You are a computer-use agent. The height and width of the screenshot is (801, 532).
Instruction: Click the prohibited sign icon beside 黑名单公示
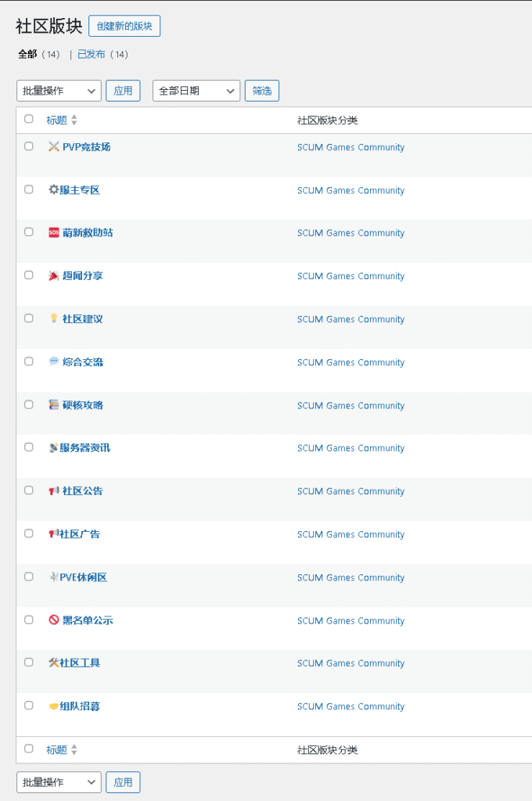coord(53,620)
